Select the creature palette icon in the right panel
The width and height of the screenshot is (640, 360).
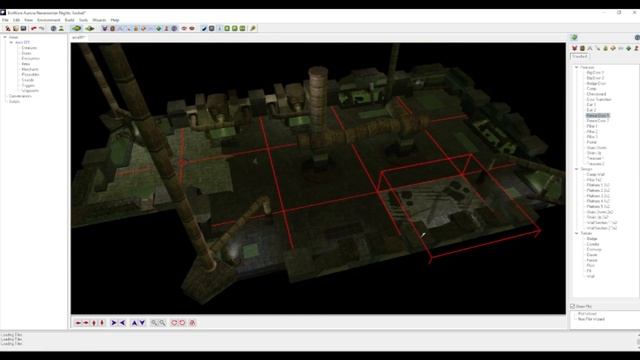(x=575, y=48)
